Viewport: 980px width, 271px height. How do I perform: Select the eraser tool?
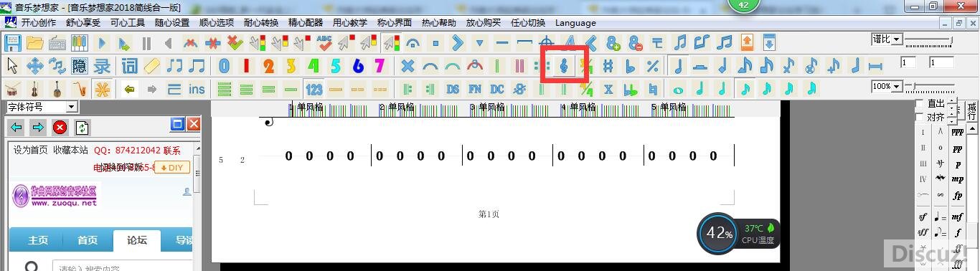click(152, 66)
